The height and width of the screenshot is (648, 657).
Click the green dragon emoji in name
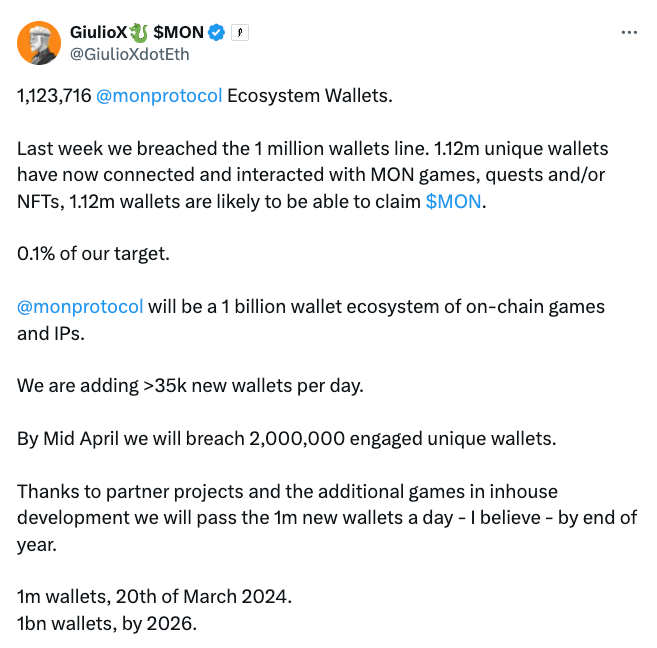[x=139, y=33]
